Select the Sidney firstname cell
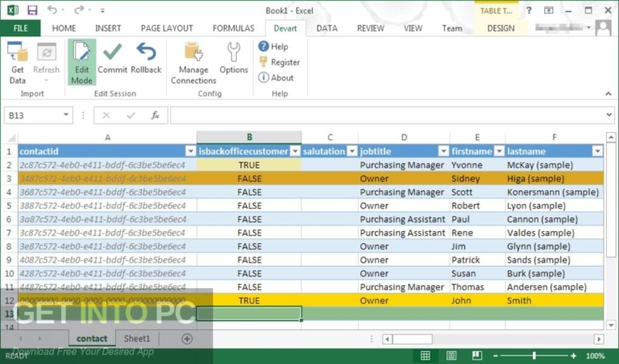619x364 pixels. click(x=477, y=179)
